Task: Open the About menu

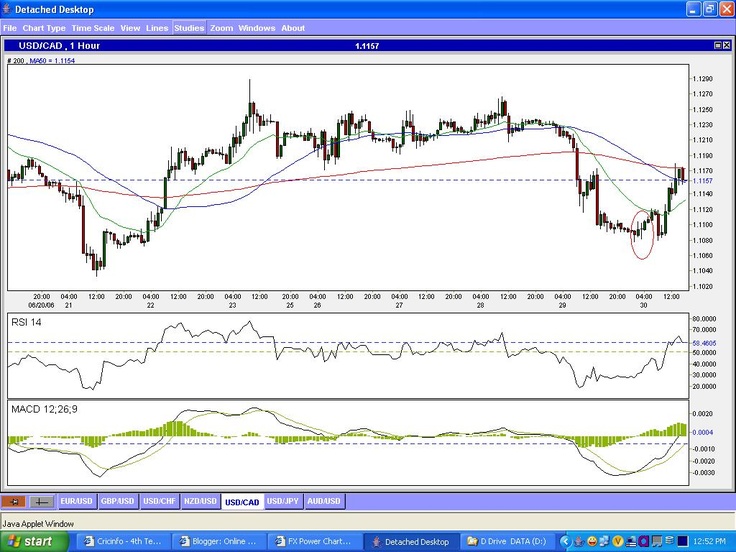Action: [293, 28]
